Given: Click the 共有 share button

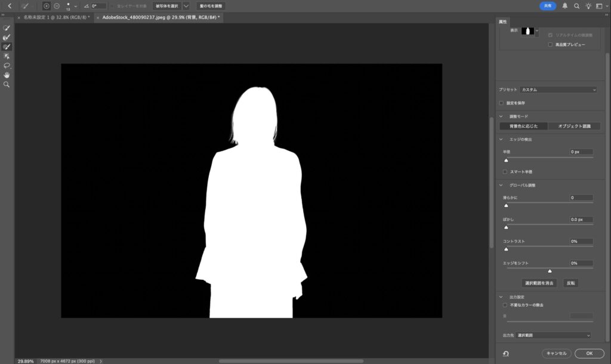Looking at the screenshot, I should (x=548, y=6).
